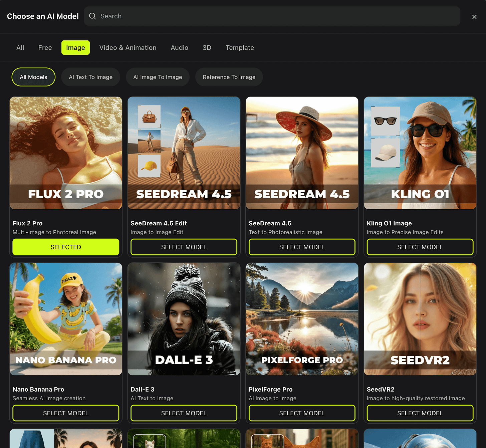Open the Kling O1 thumbnail

point(420,153)
